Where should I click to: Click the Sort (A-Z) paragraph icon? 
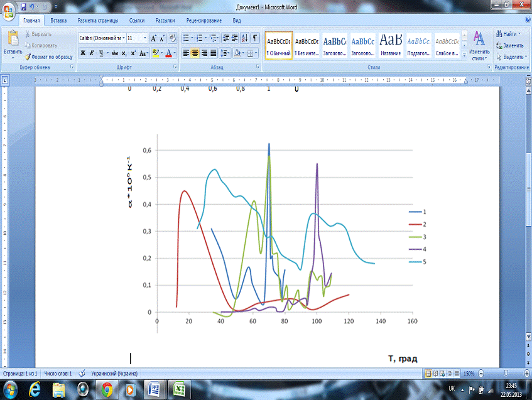243,38
